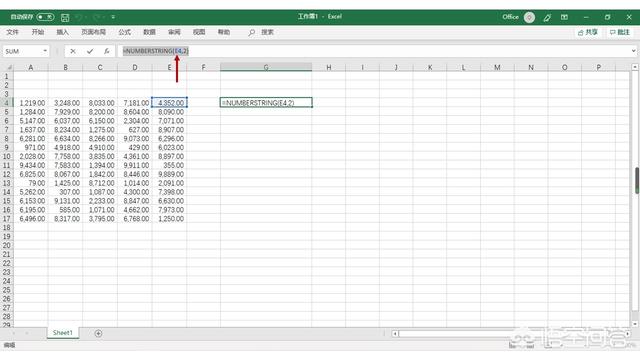Confirm formula with checkmark icon
Viewport: 640px width, 360px height.
pyautogui.click(x=90, y=51)
